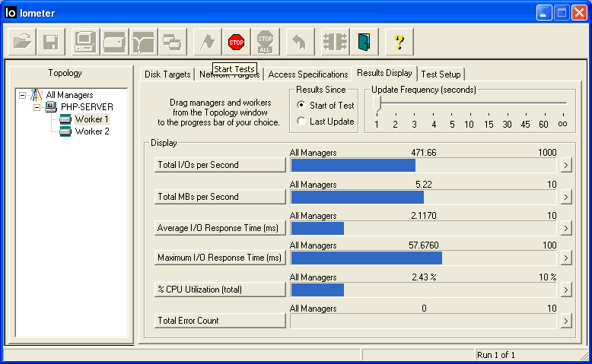The width and height of the screenshot is (592, 364).
Task: Open arrow for Total MBs per Second
Action: click(x=565, y=197)
